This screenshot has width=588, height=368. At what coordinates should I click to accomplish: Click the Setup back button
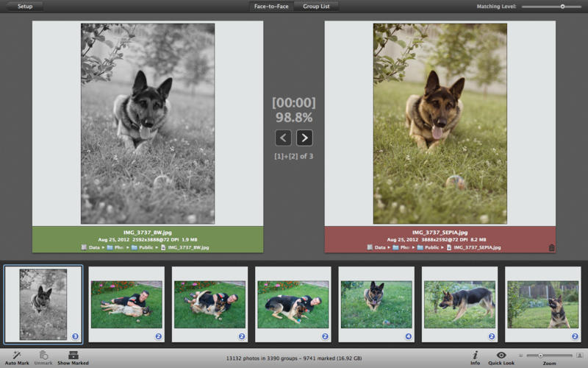pos(24,7)
